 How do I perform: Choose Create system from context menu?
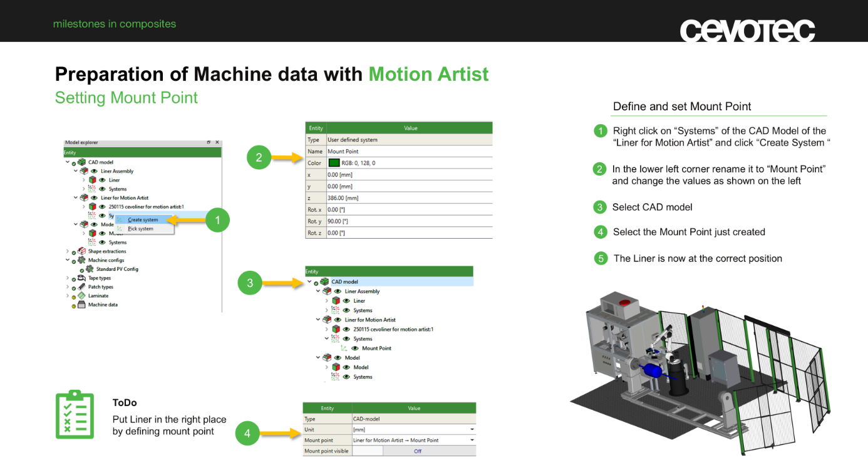click(144, 220)
